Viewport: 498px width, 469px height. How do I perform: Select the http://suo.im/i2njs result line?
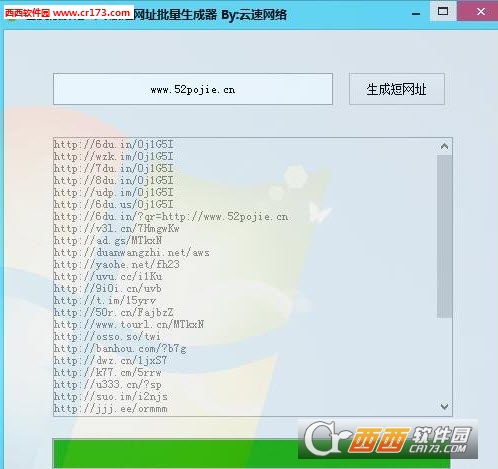click(x=111, y=396)
